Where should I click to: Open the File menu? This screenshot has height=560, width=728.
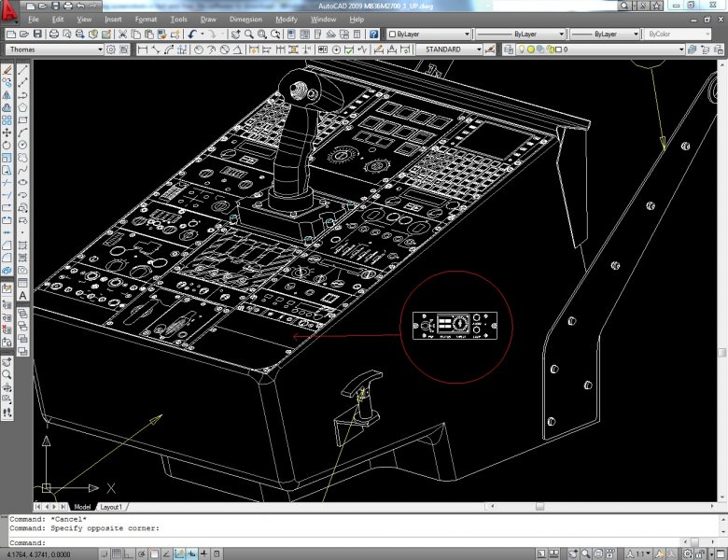[34, 20]
